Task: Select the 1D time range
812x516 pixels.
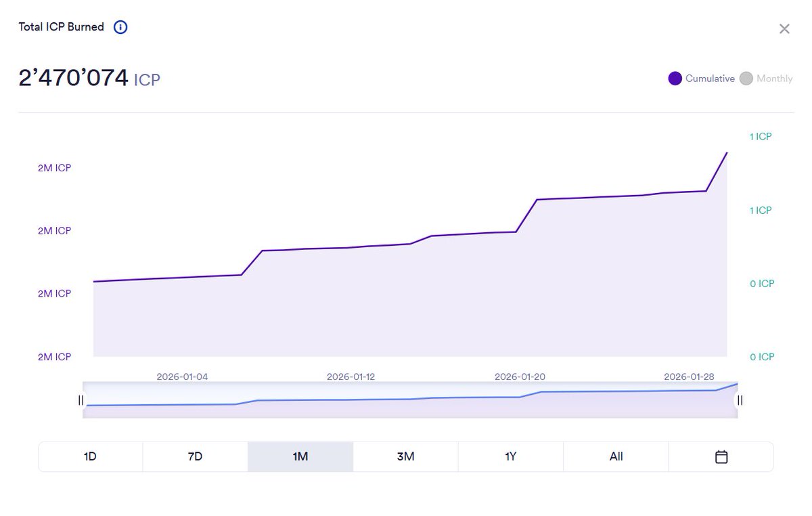Action: pyautogui.click(x=90, y=456)
